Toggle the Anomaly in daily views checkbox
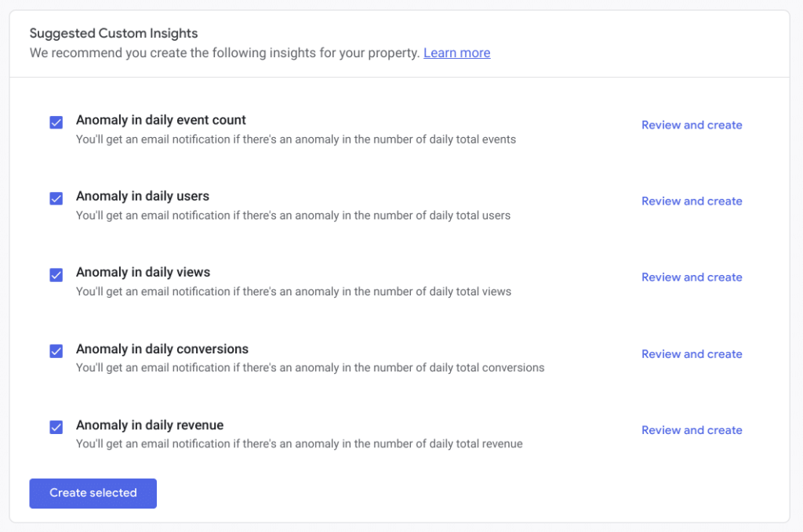This screenshot has width=803, height=532. 56,275
